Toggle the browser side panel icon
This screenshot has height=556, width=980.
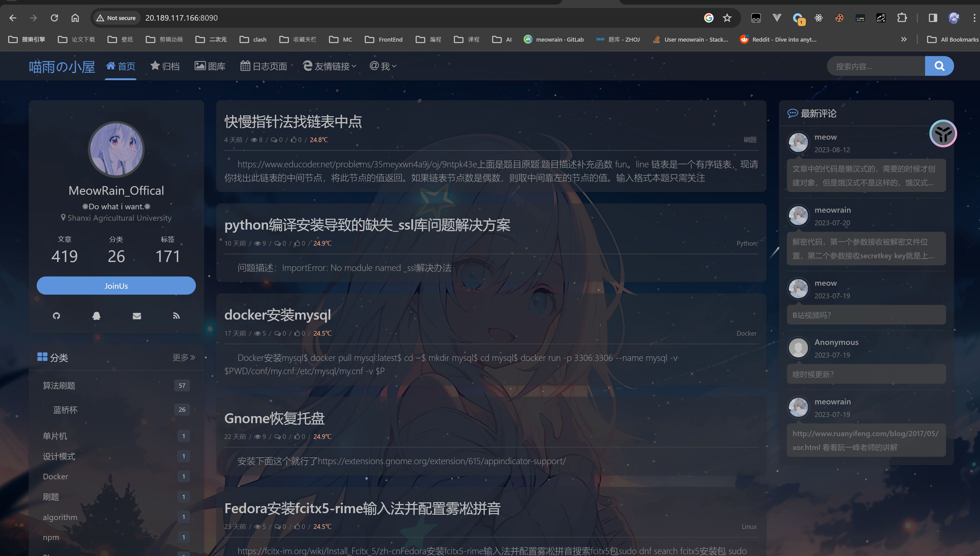932,18
